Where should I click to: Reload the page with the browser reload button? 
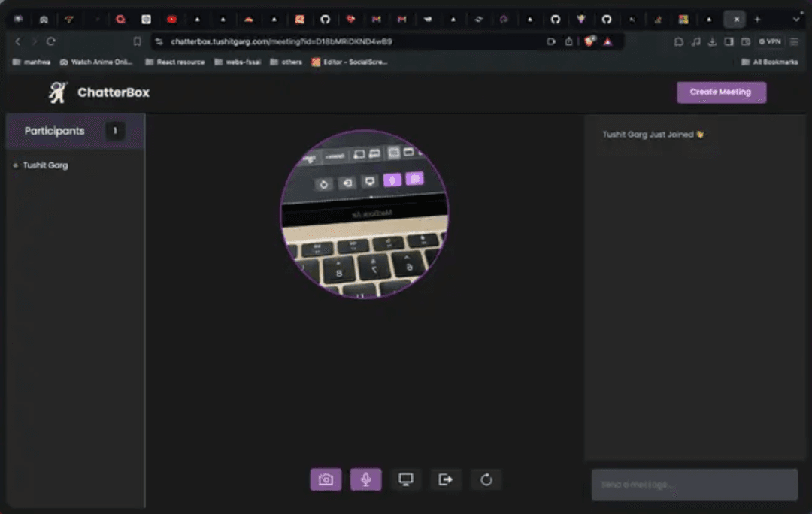pos(51,41)
